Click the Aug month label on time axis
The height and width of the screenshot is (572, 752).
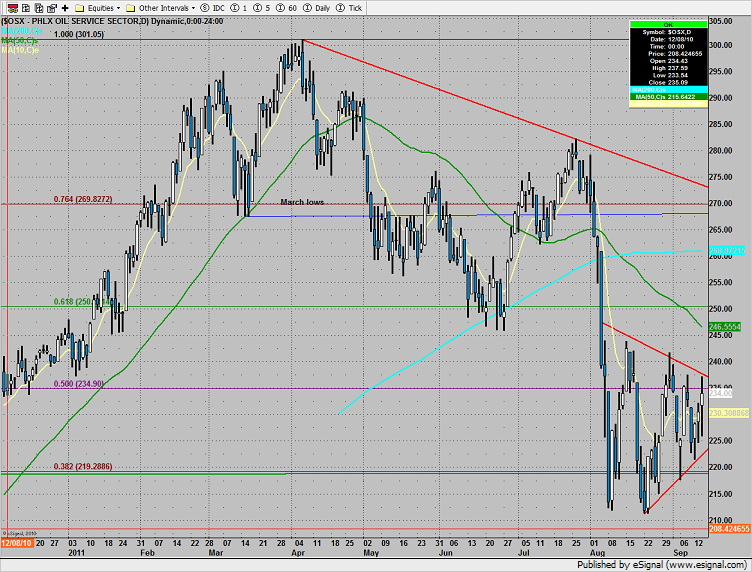coord(597,553)
